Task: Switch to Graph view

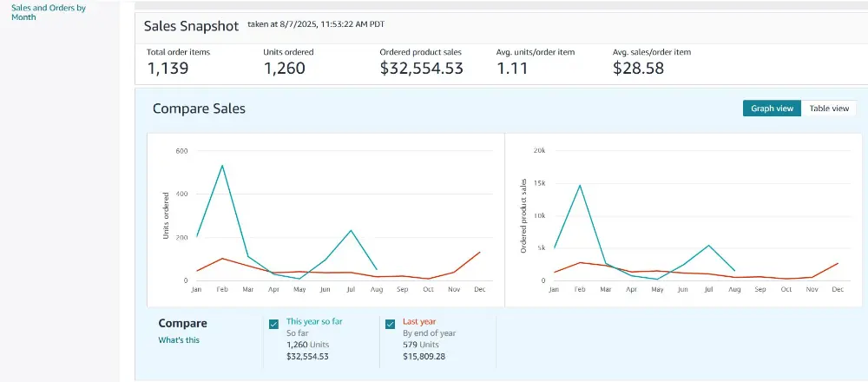Action: coord(772,109)
